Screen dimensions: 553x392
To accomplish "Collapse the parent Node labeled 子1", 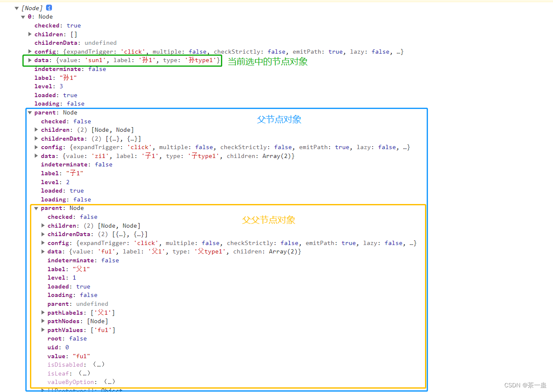I will pos(30,113).
